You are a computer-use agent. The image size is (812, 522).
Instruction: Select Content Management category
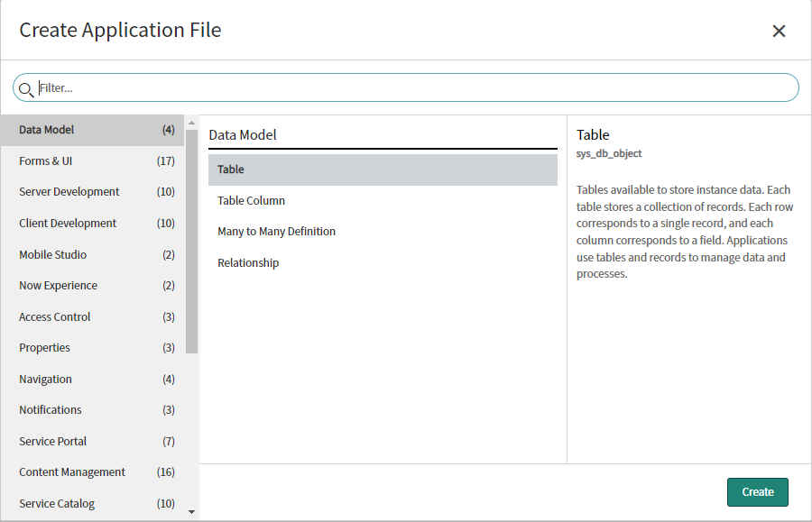(x=92, y=472)
